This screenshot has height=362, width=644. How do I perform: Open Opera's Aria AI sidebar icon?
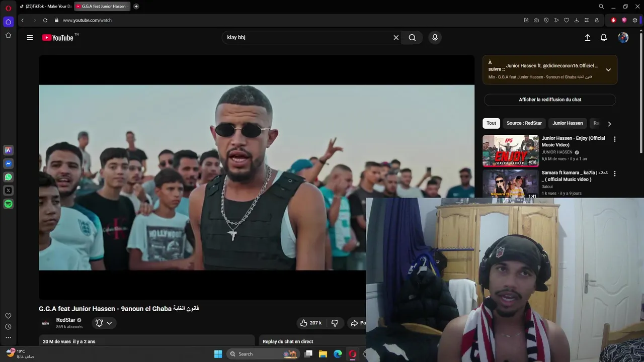coord(8,150)
